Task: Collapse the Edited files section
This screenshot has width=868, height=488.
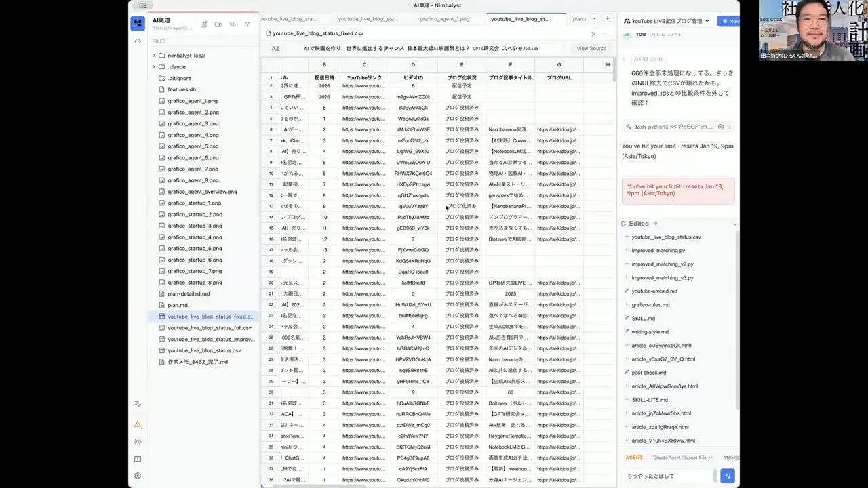Action: point(734,224)
